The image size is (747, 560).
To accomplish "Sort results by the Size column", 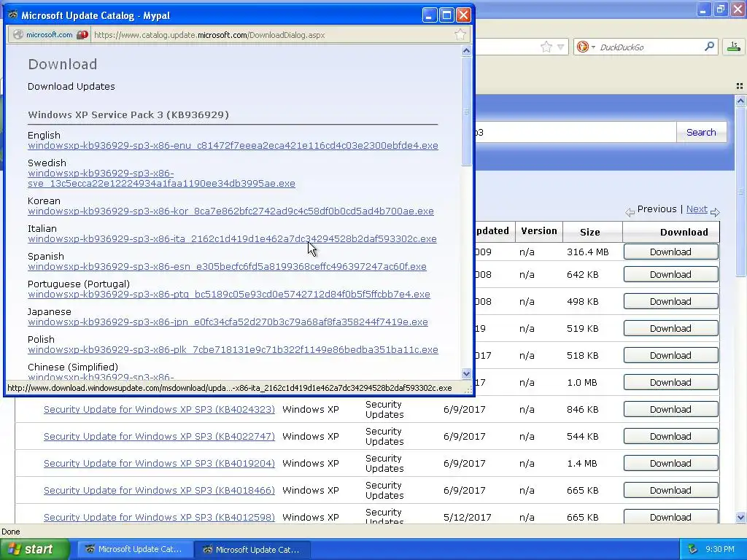I will point(589,233).
